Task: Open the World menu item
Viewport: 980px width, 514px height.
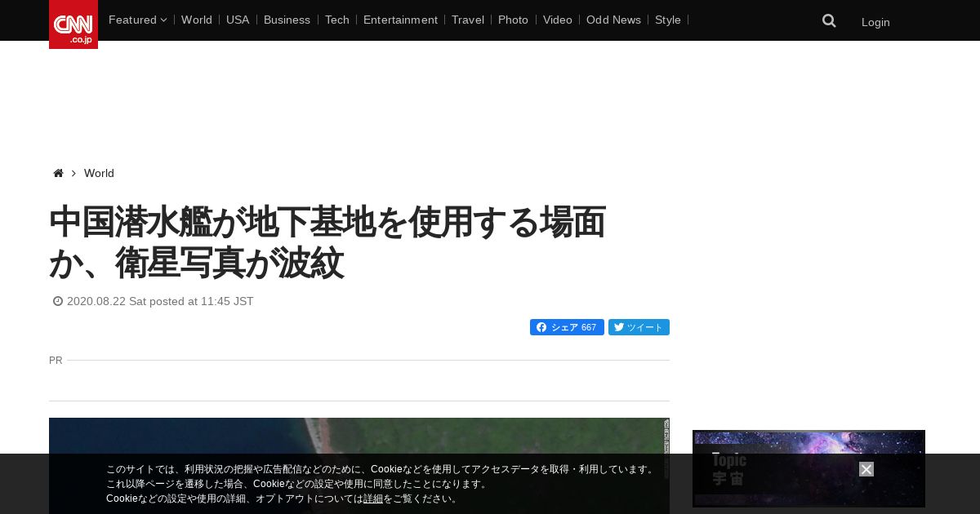Action: (x=197, y=20)
